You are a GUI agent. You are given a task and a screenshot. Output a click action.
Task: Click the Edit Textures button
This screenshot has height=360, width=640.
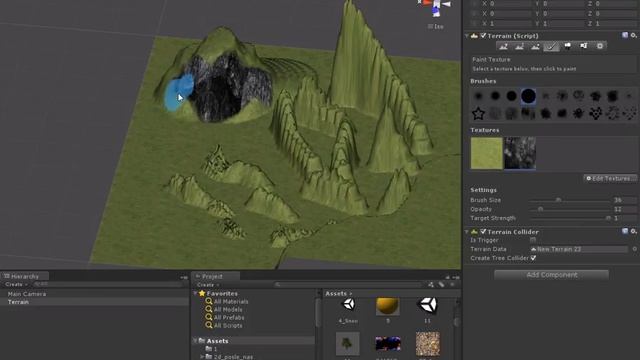[610, 178]
